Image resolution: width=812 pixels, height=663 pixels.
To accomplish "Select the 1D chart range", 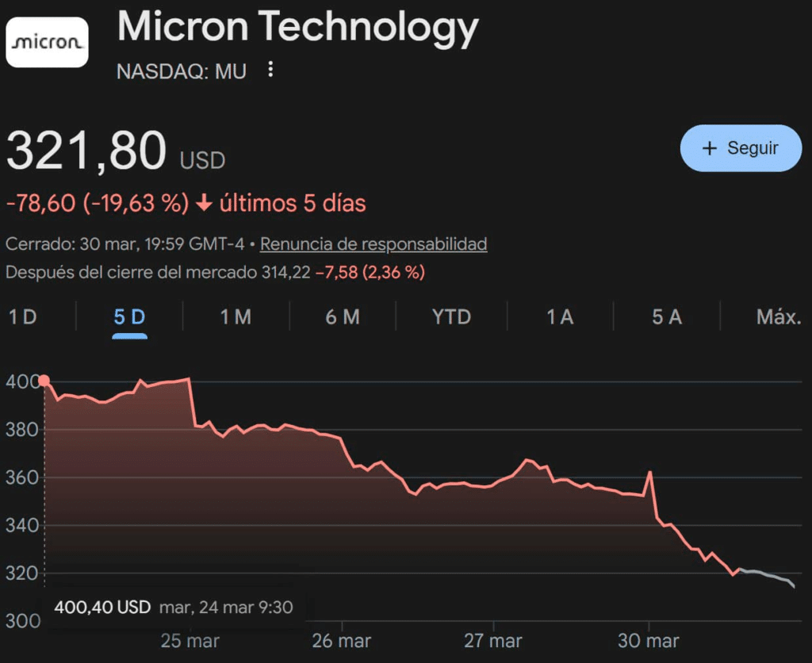I will click(21, 316).
